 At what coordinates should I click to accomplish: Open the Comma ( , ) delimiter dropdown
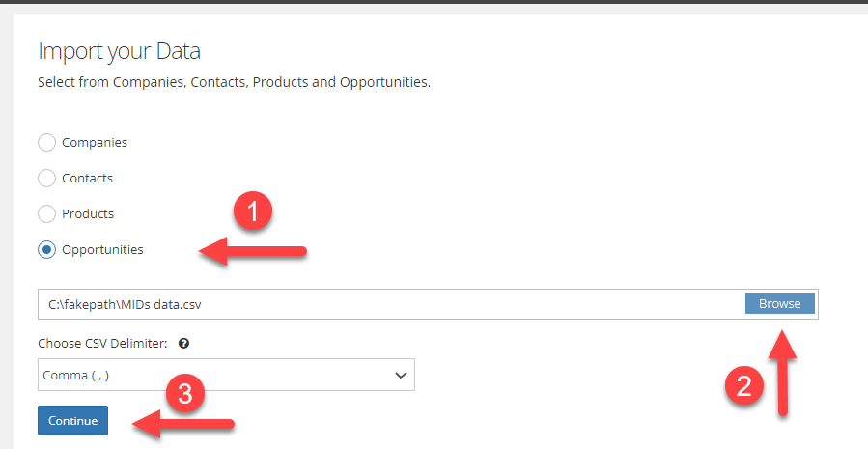[226, 375]
